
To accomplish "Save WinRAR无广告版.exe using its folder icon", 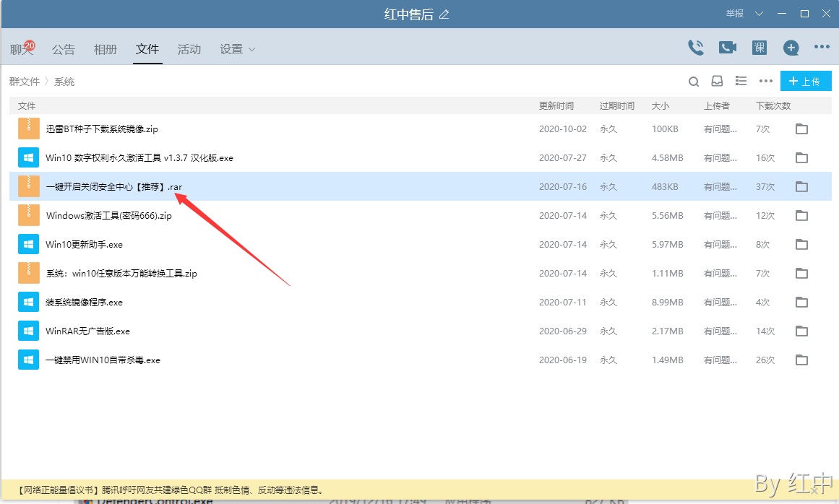I will point(801,331).
